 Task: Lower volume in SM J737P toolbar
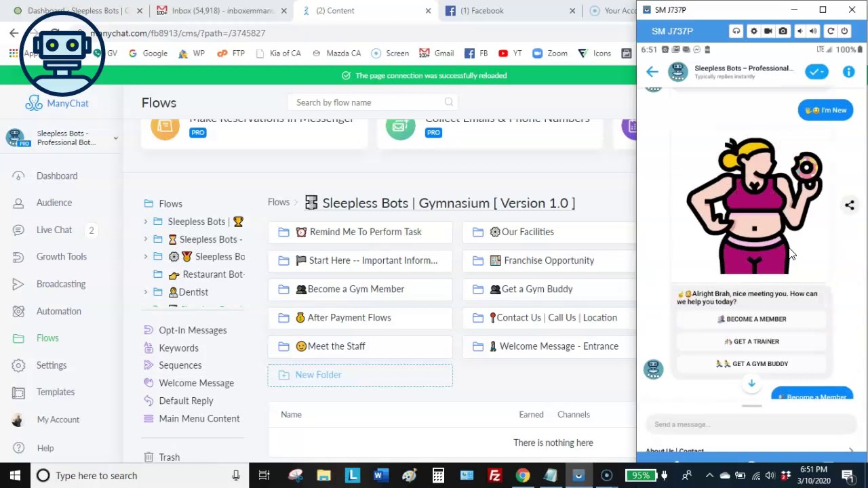click(800, 31)
